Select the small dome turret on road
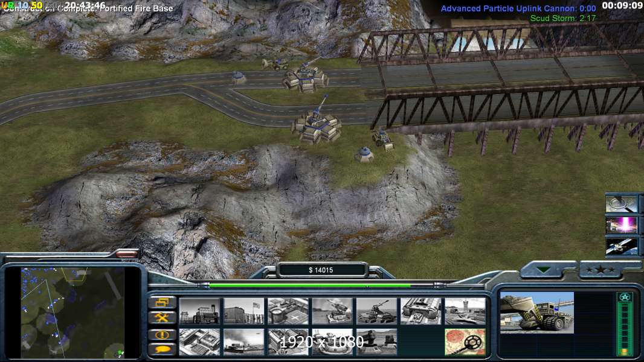644x362 pixels. tap(238, 77)
